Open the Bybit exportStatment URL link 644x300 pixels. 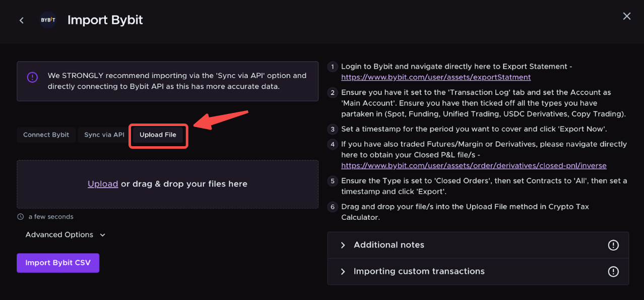tap(435, 78)
